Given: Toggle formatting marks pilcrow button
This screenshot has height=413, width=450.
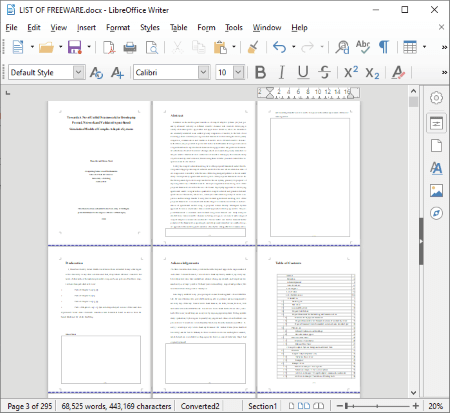Looking at the screenshot, I should [384, 47].
